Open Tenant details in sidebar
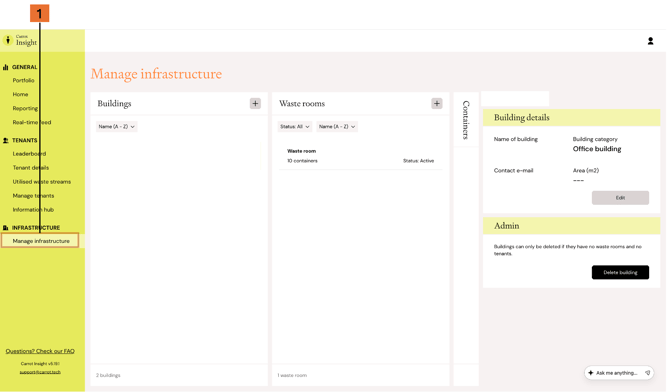The image size is (670, 392). (x=31, y=168)
